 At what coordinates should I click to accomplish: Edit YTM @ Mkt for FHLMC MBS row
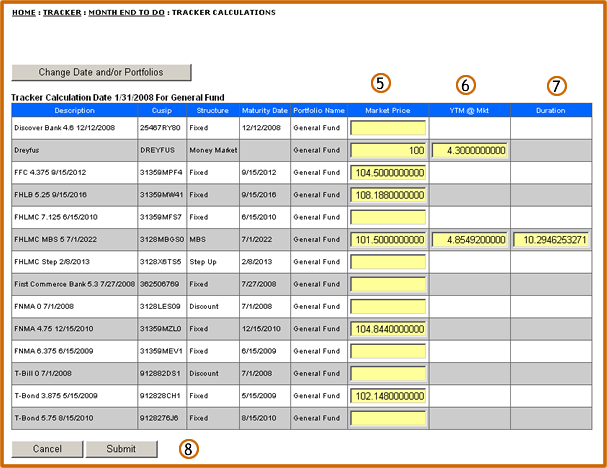point(469,240)
